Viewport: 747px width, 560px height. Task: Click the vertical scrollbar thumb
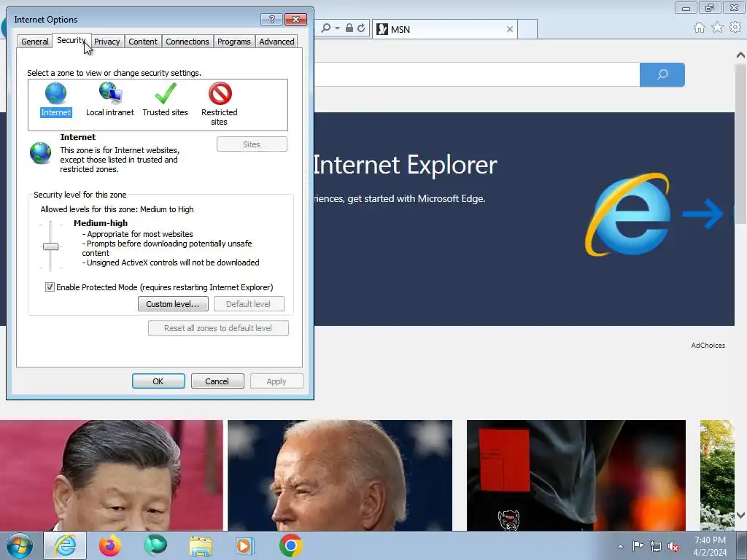(741, 143)
